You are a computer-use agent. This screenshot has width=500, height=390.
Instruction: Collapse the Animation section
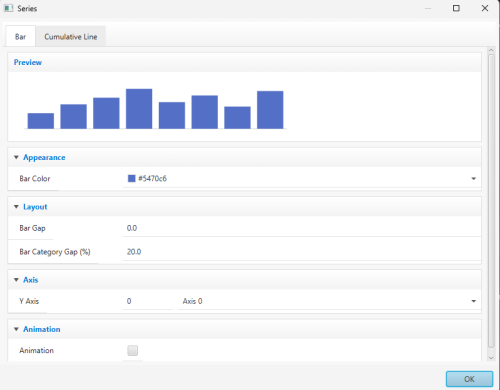click(x=16, y=329)
